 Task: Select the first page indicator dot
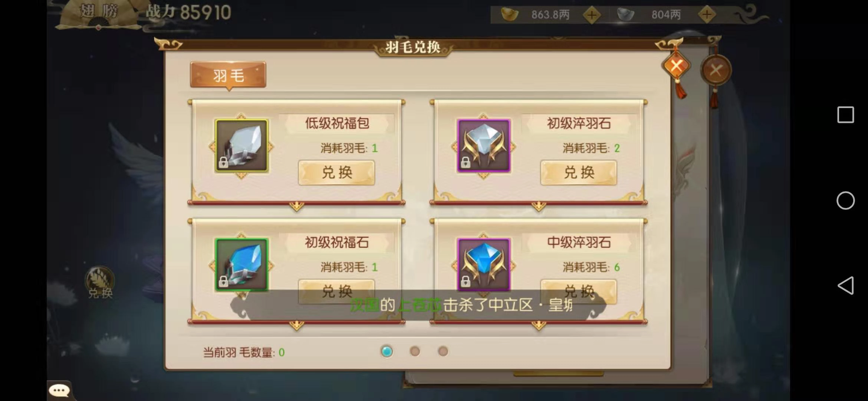point(387,351)
